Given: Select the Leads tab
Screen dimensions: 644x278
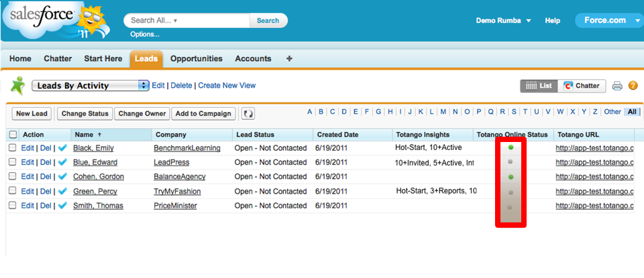Looking at the screenshot, I should (x=146, y=59).
